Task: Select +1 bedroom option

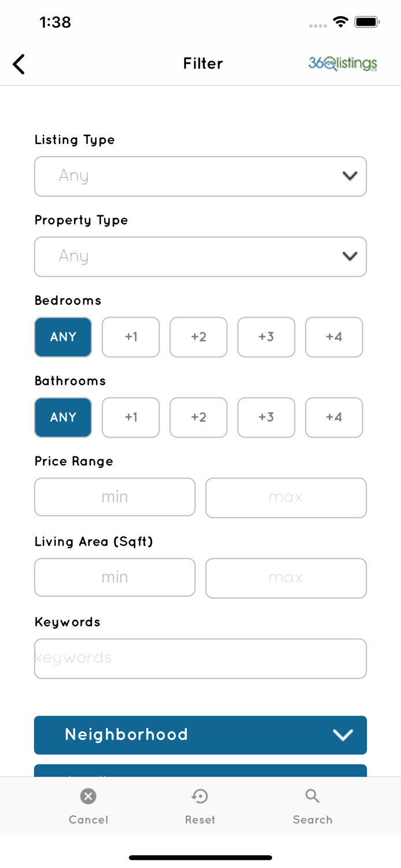Action: pos(131,337)
